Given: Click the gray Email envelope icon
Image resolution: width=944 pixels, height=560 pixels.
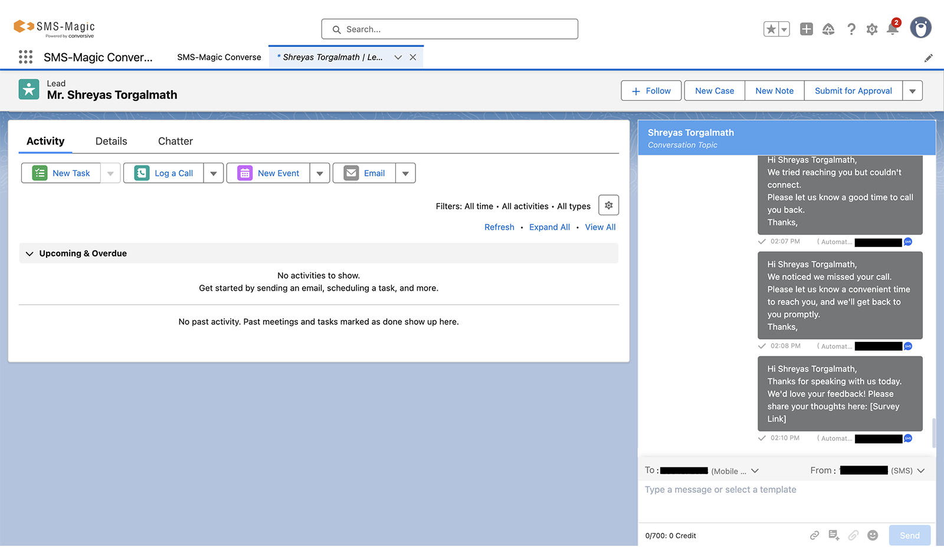Looking at the screenshot, I should pos(352,173).
